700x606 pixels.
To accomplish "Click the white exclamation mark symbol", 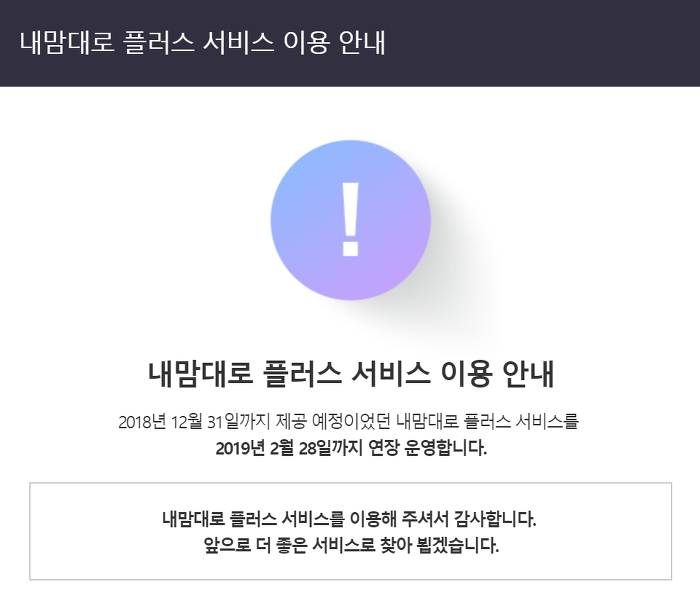I will click(350, 219).
